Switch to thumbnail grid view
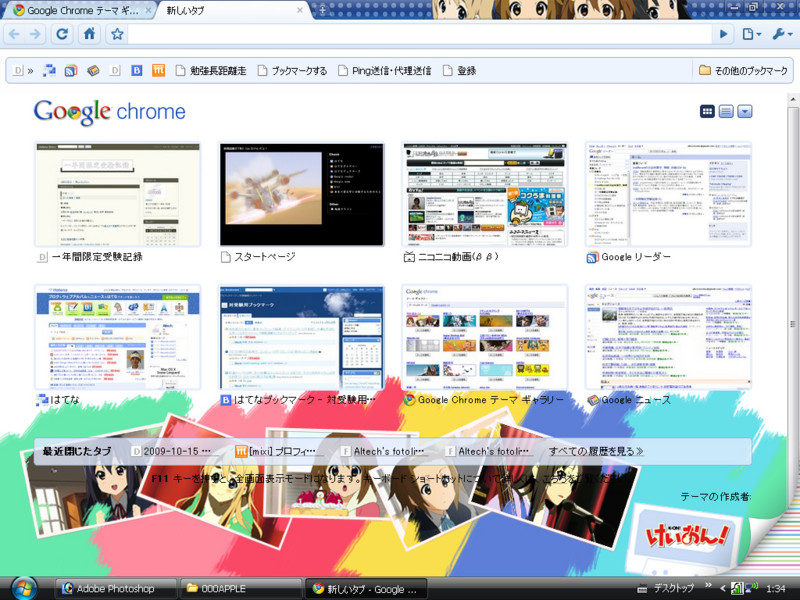The height and width of the screenshot is (600, 800). [707, 111]
